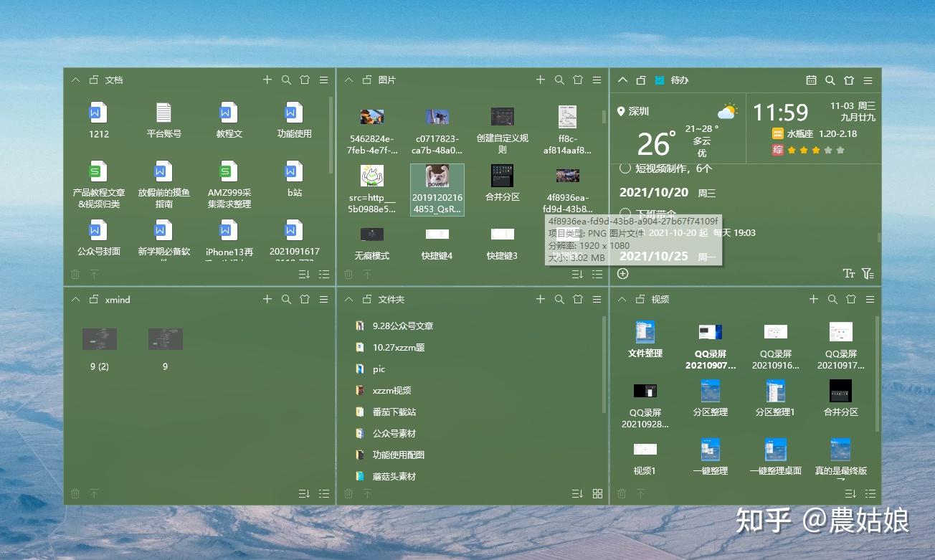
Task: Click the 视频 panel vertical scrollbar
Action: 878,373
